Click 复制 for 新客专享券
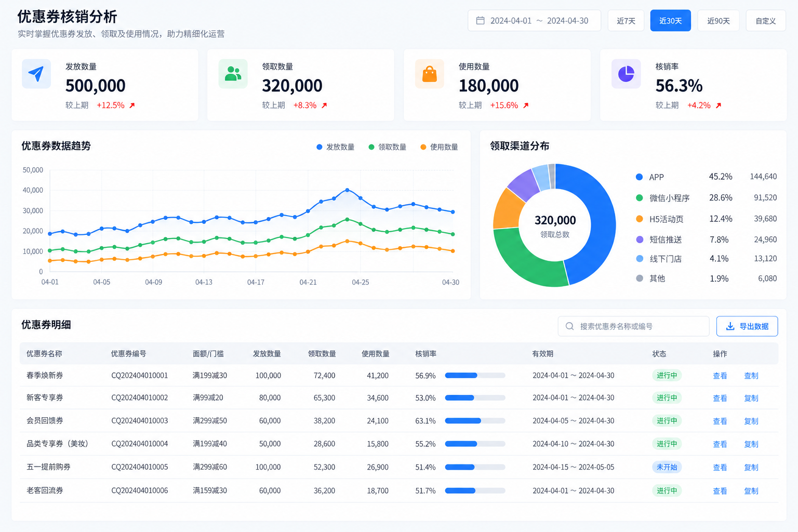798x532 pixels. point(751,398)
